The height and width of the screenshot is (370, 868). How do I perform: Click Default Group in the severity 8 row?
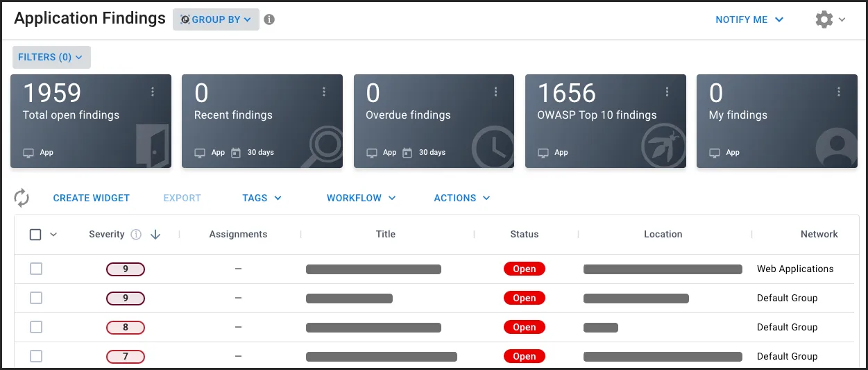tap(787, 328)
